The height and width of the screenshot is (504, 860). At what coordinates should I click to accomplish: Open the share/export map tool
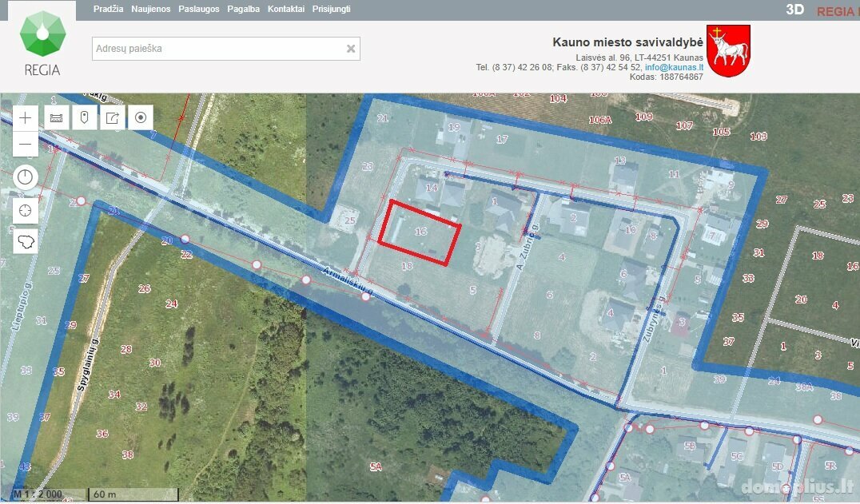113,117
